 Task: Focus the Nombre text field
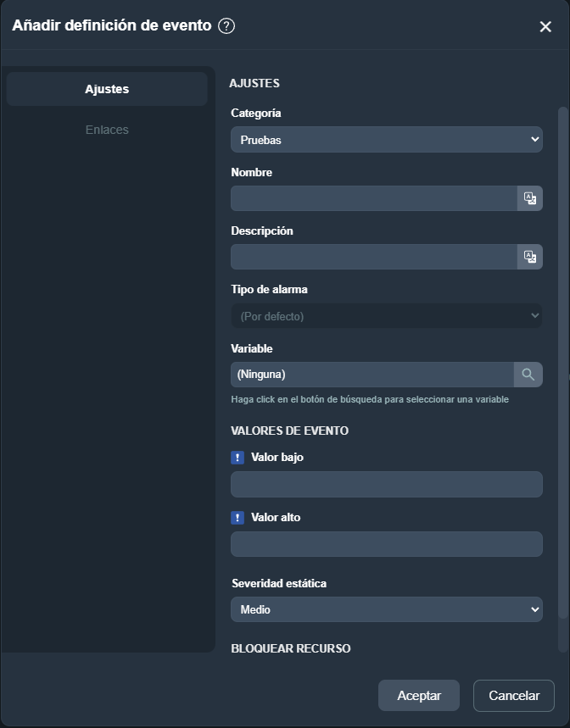point(373,198)
